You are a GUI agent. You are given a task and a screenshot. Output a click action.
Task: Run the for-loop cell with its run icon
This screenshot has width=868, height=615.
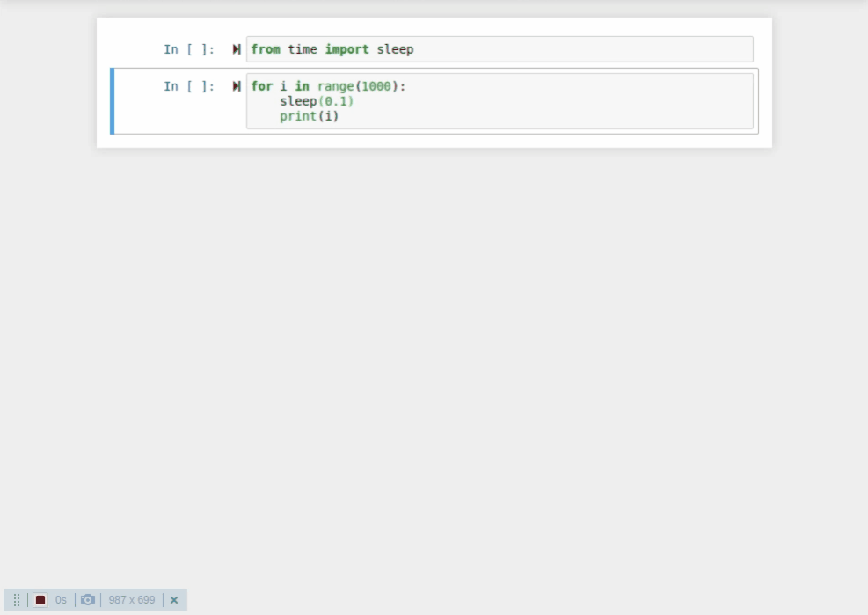point(237,86)
